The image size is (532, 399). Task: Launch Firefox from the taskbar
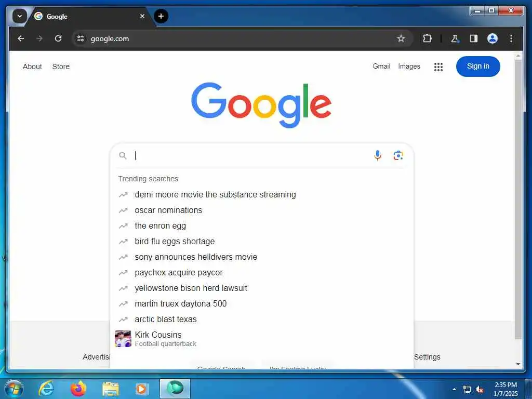(78, 389)
